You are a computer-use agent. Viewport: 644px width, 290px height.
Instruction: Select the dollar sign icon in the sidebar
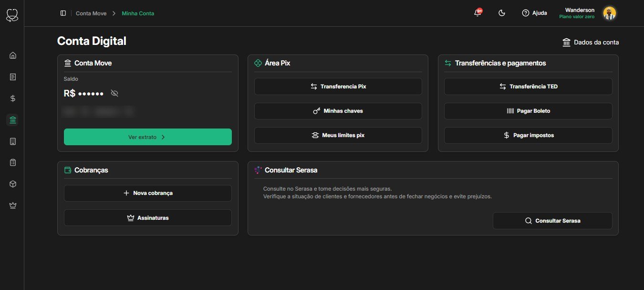pos(13,98)
